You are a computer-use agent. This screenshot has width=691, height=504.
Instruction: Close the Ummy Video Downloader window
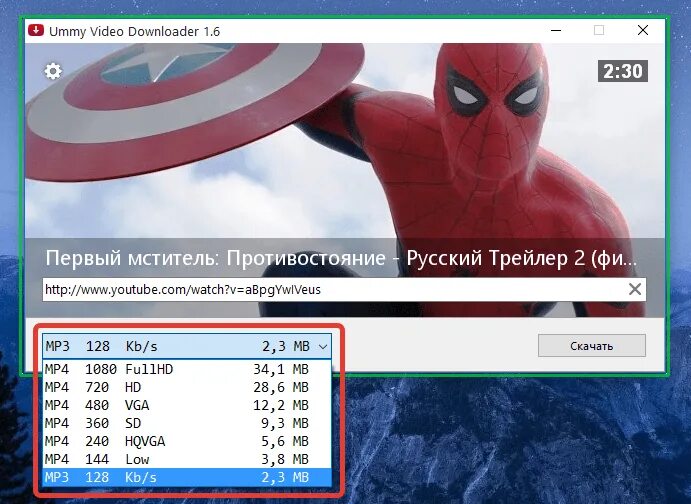[643, 30]
